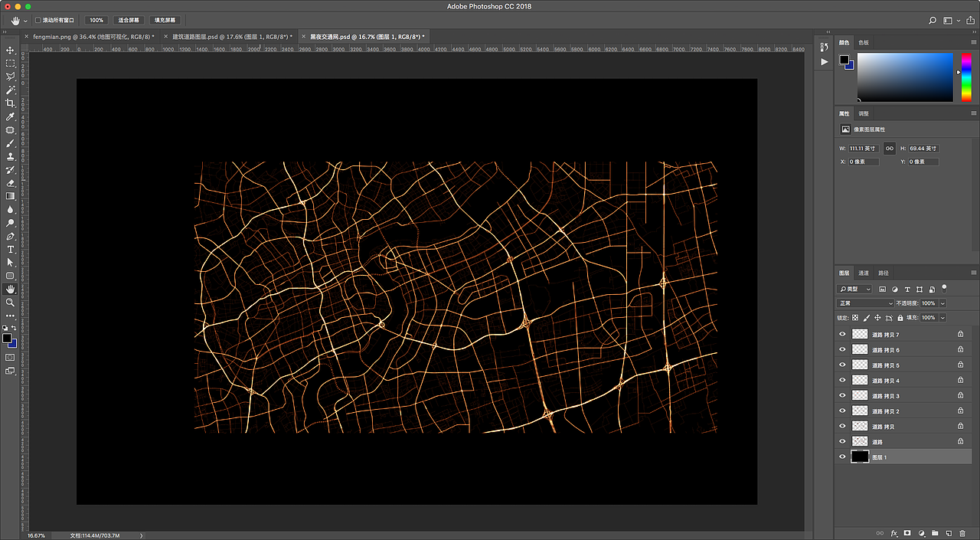Open the opacity 不透明度 dropdown arrow
The height and width of the screenshot is (540, 980).
click(942, 303)
